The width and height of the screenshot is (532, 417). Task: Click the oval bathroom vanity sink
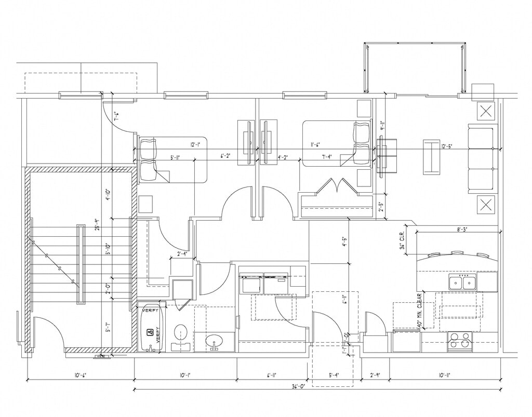pyautogui.click(x=214, y=342)
